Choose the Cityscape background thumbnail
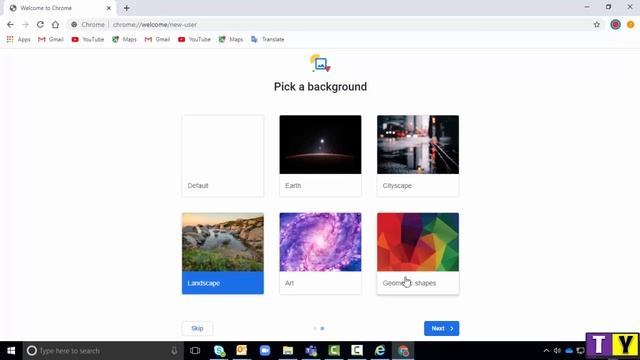The height and width of the screenshot is (360, 640). point(418,144)
